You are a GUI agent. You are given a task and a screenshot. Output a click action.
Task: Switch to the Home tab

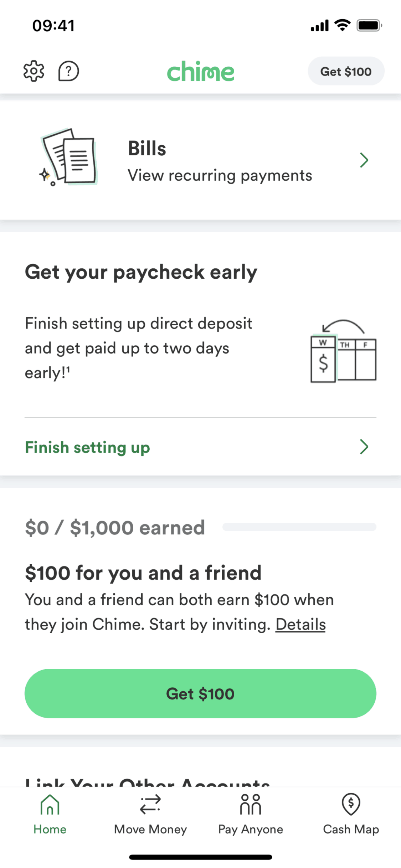50,814
